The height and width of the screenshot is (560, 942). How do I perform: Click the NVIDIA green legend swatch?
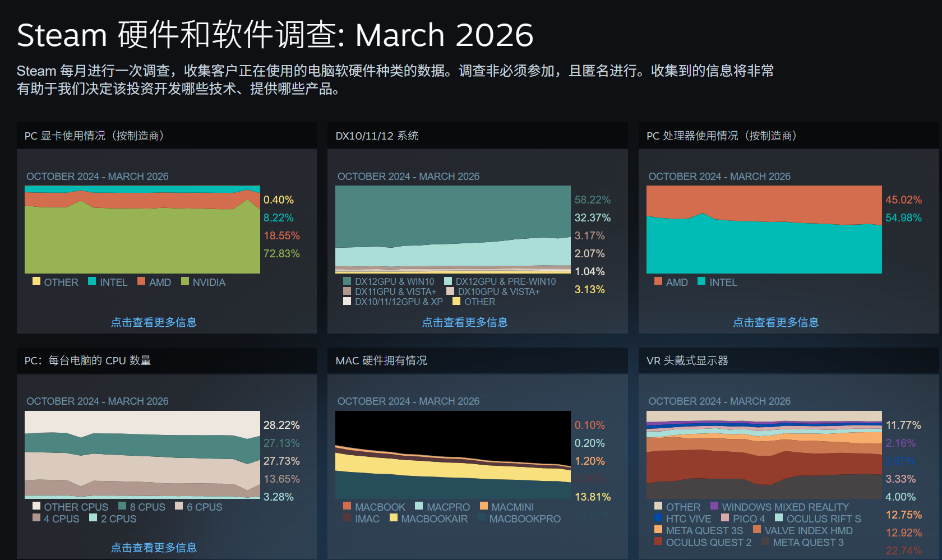(185, 281)
